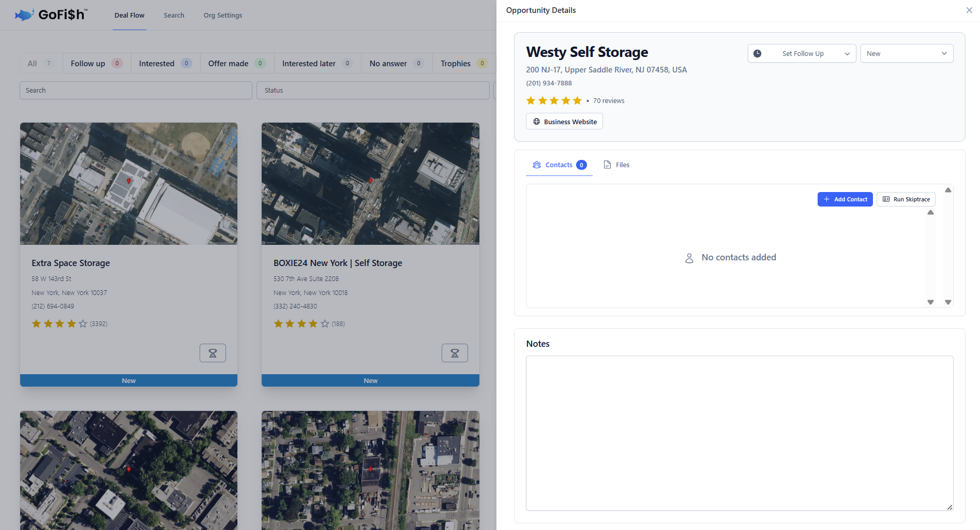This screenshot has width=980, height=530.
Task: Click the New status bar on BOXIE24 card
Action: pyautogui.click(x=370, y=380)
